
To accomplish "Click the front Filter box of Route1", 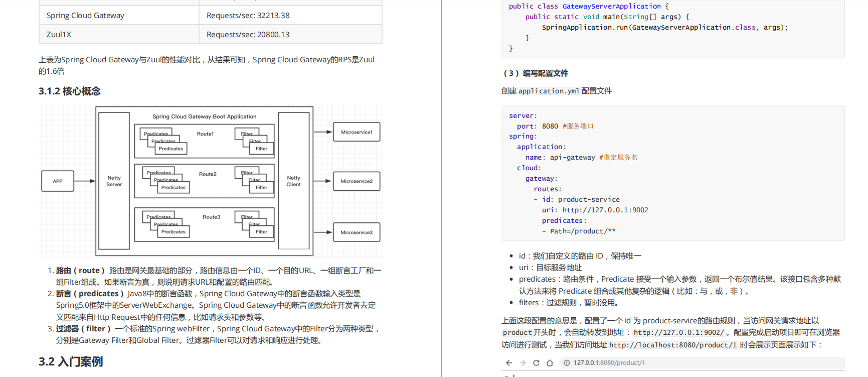I will [262, 149].
